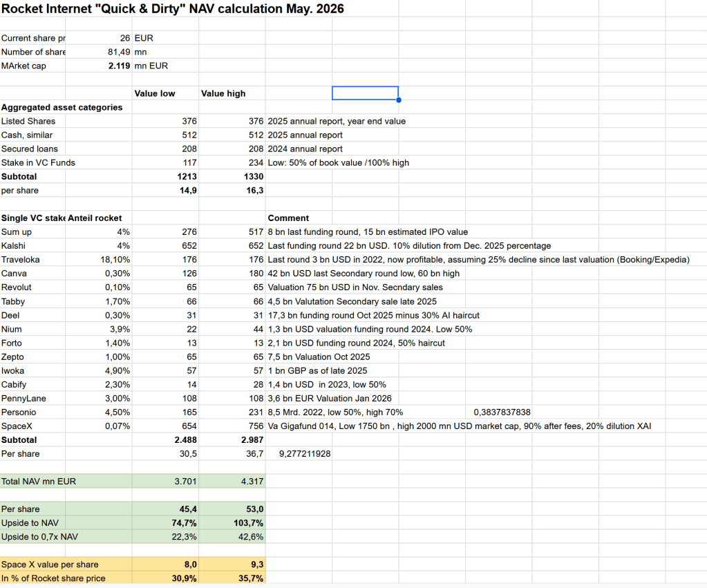707x588 pixels.
Task: Select the Nium high value 44
Action: point(258,329)
